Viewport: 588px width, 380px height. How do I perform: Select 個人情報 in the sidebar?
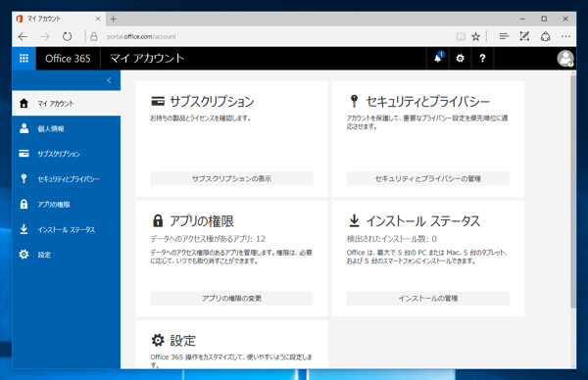pyautogui.click(x=67, y=128)
